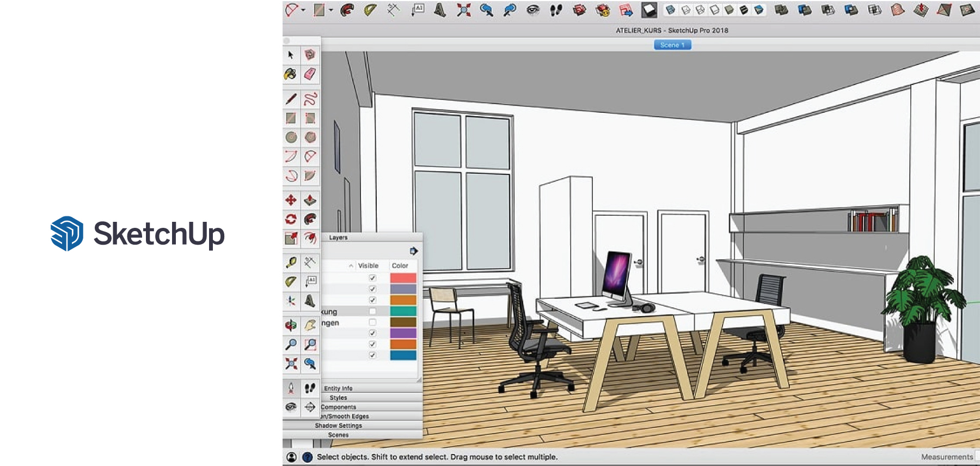
Task: Choose the Rotate tool
Action: coord(291,219)
